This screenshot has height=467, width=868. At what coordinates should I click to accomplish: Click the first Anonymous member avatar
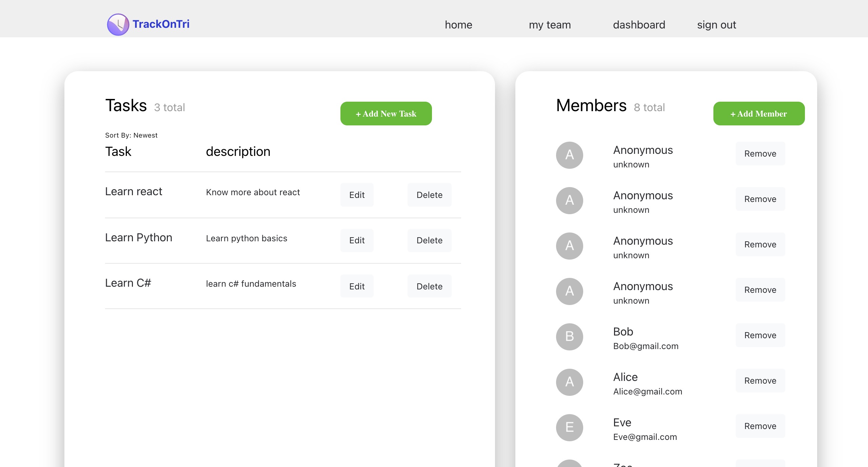pos(569,155)
